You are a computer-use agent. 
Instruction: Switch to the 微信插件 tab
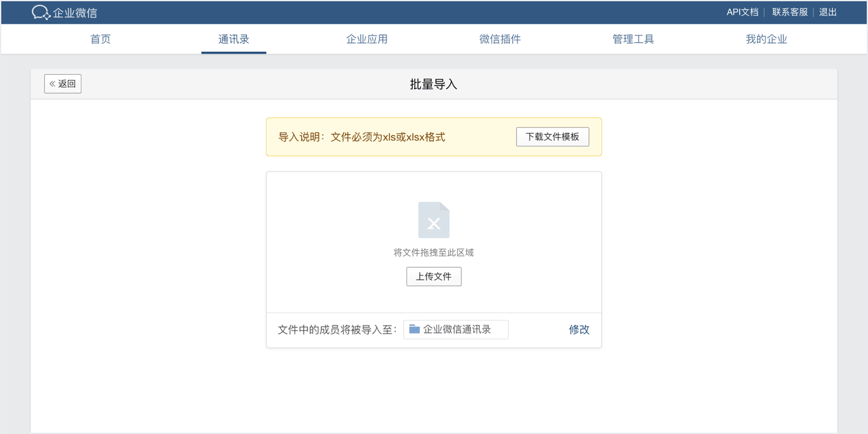500,39
